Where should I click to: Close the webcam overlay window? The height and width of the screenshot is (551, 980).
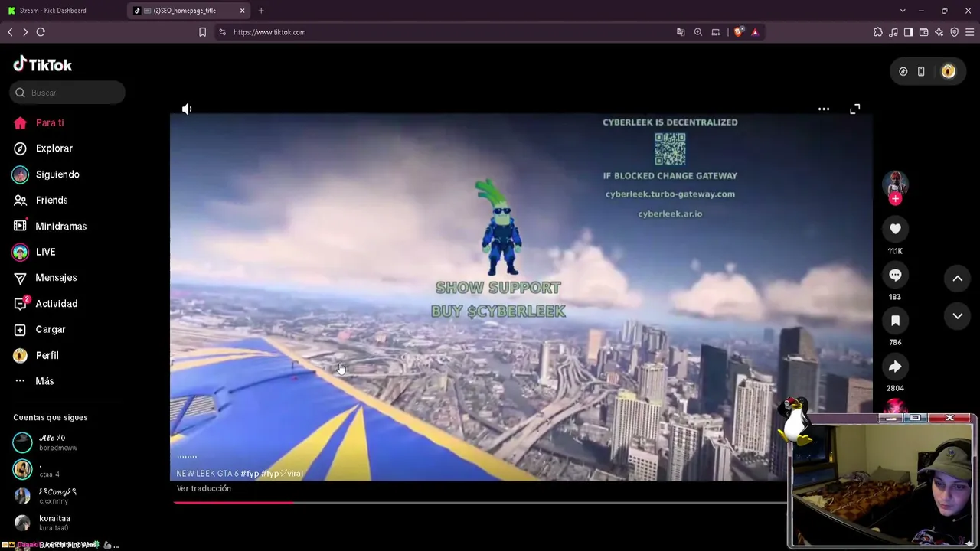(949, 418)
